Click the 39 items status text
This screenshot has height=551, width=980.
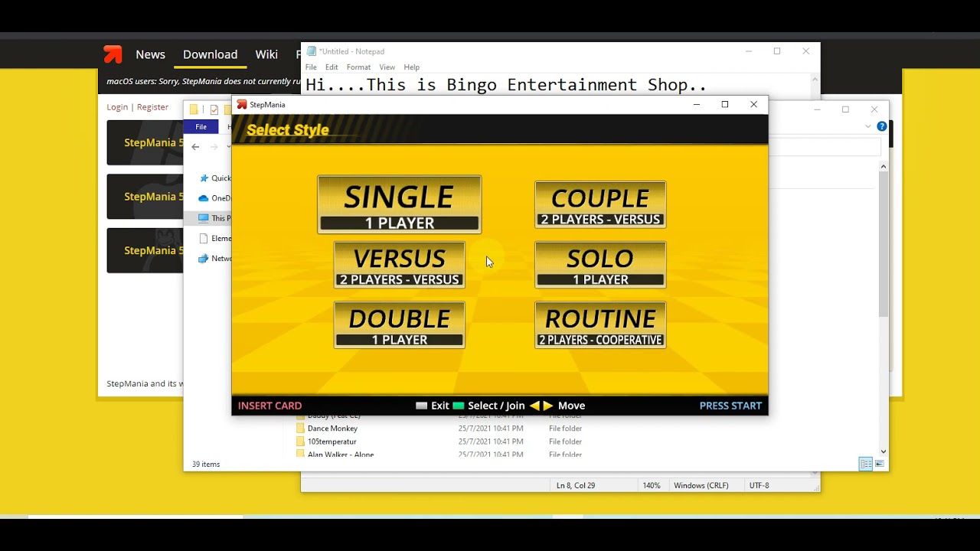(x=206, y=465)
